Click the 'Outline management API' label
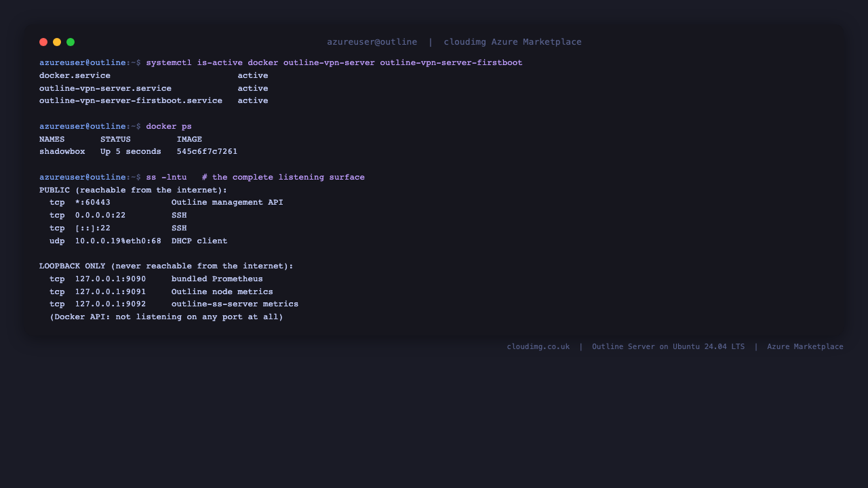 (227, 203)
